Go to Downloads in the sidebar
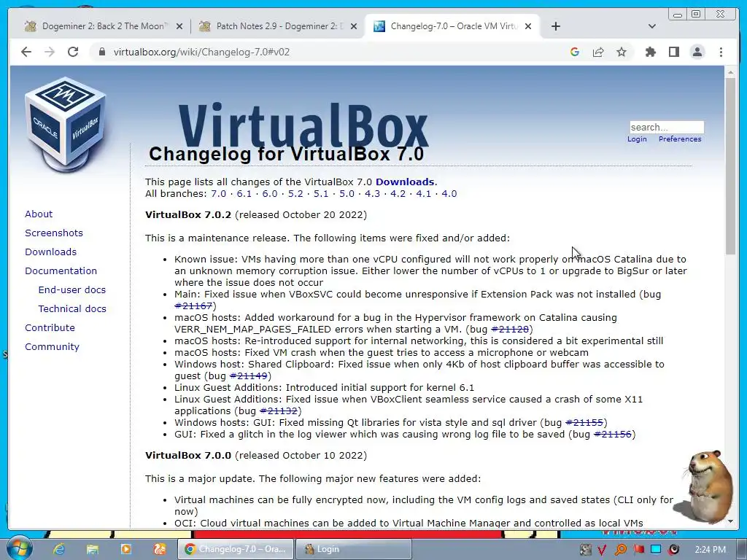 (x=50, y=252)
